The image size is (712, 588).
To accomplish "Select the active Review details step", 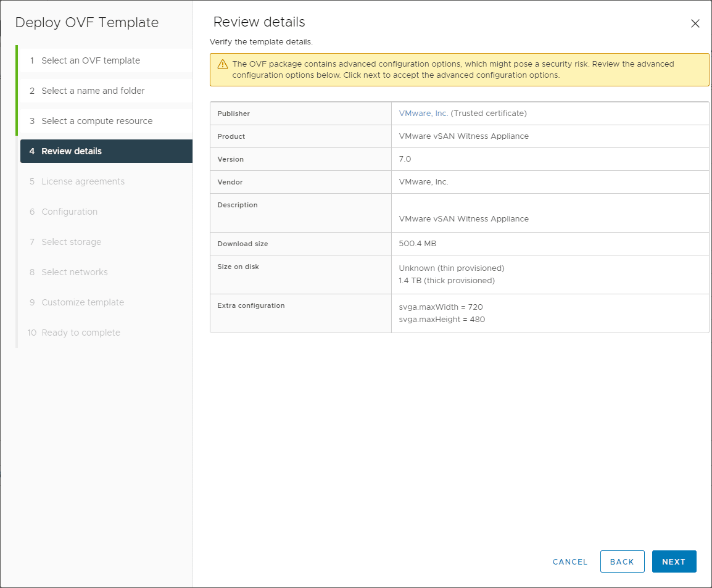I will [72, 151].
